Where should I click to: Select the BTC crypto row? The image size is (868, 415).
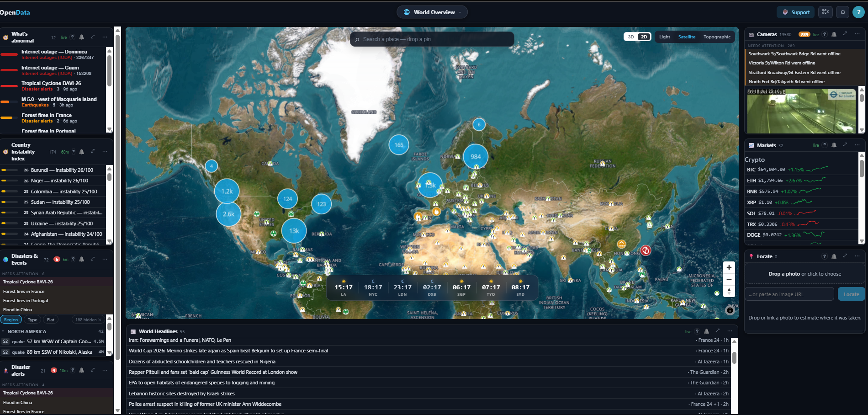(801, 170)
